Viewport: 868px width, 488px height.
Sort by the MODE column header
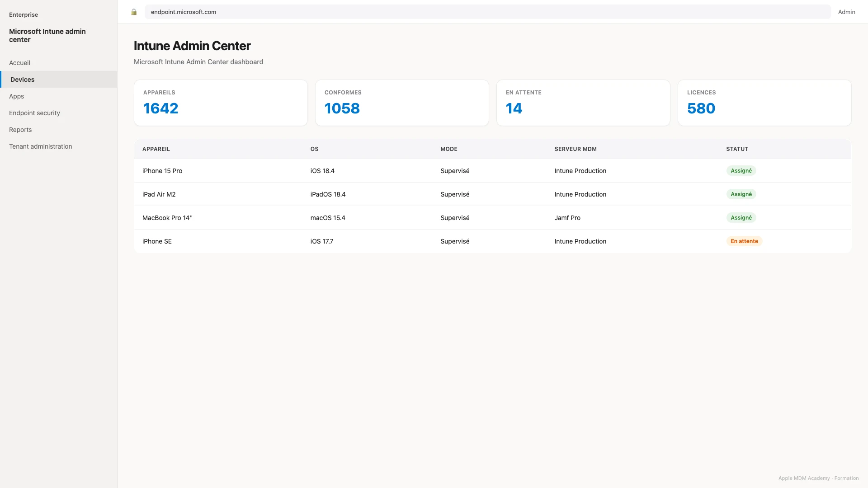coord(449,149)
